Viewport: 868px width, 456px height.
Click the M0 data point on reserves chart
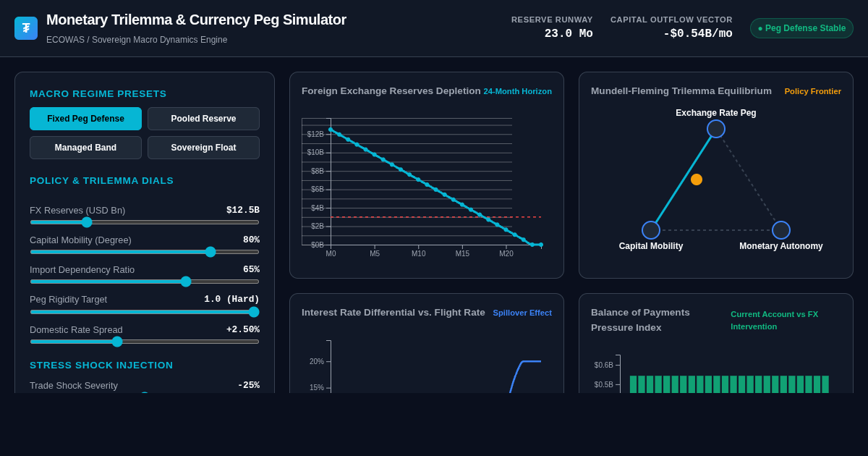click(x=331, y=130)
